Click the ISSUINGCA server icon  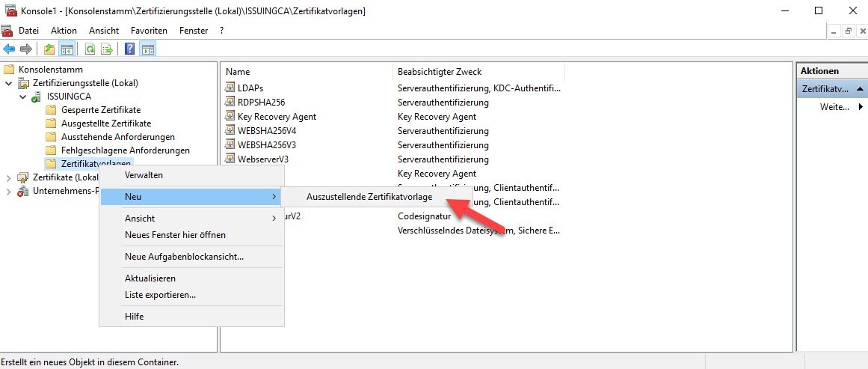click(37, 97)
